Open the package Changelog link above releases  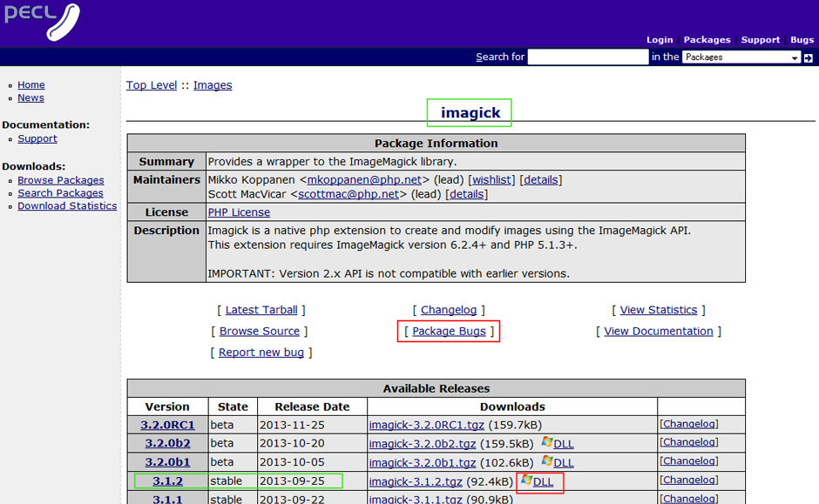[x=449, y=310]
